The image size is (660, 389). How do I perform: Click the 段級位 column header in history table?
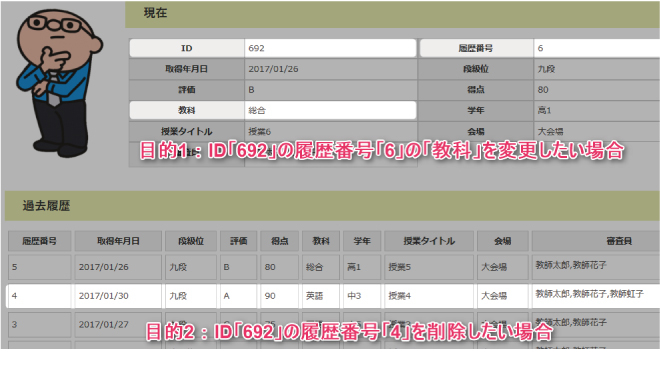click(x=191, y=241)
